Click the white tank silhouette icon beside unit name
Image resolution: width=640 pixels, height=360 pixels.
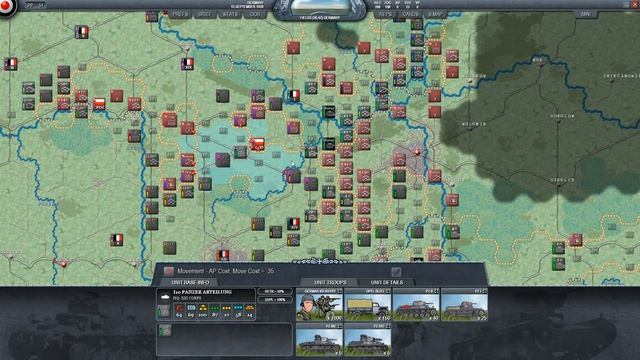(165, 297)
